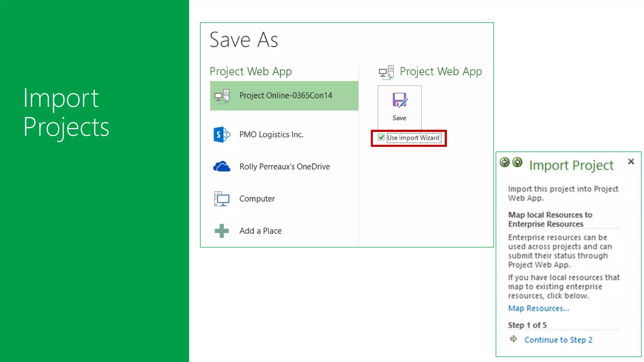The height and width of the screenshot is (362, 644).
Task: Choose Add a Place option
Action: point(260,231)
